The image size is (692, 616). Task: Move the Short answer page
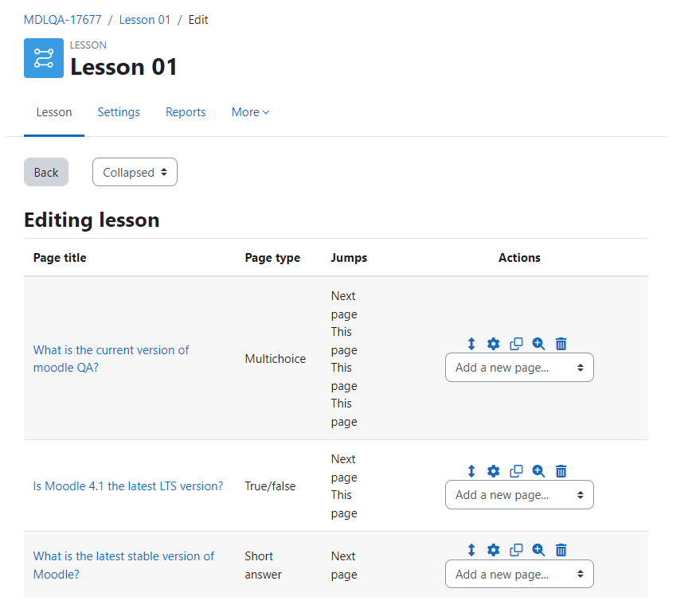coord(471,550)
